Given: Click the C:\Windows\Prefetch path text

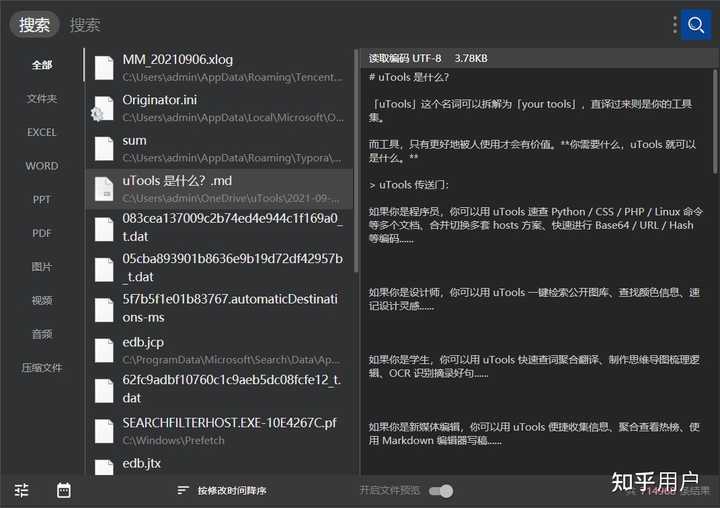Looking at the screenshot, I should 174,440.
